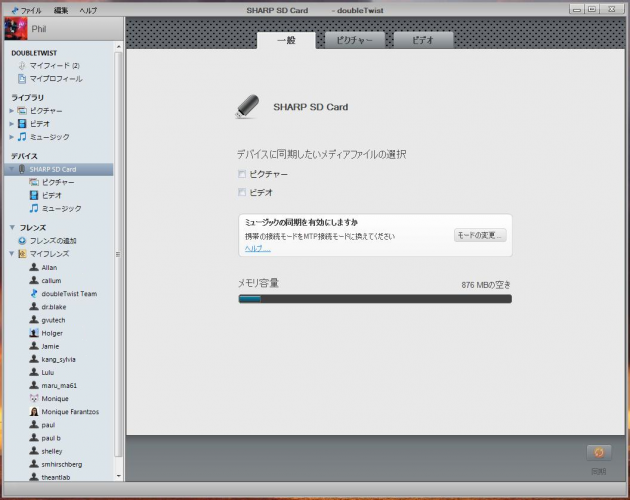The width and height of the screenshot is (630, 500).
Task: Click the メモリ容量 storage usage bar
Action: pyautogui.click(x=375, y=299)
